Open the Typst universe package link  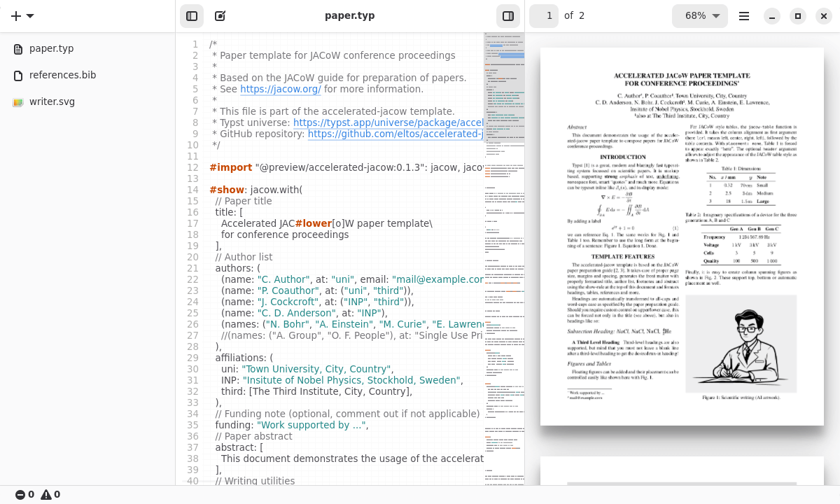(x=388, y=122)
